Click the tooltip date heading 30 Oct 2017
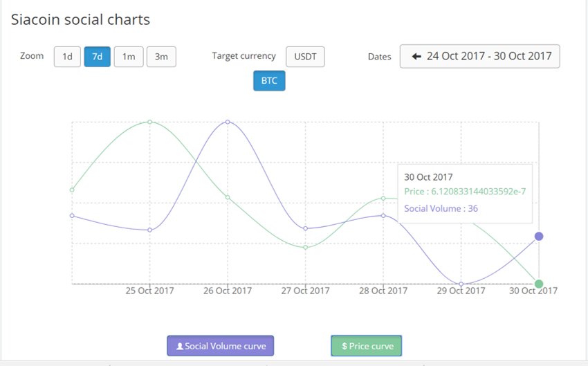Image resolution: width=588 pixels, height=366 pixels. coord(428,177)
